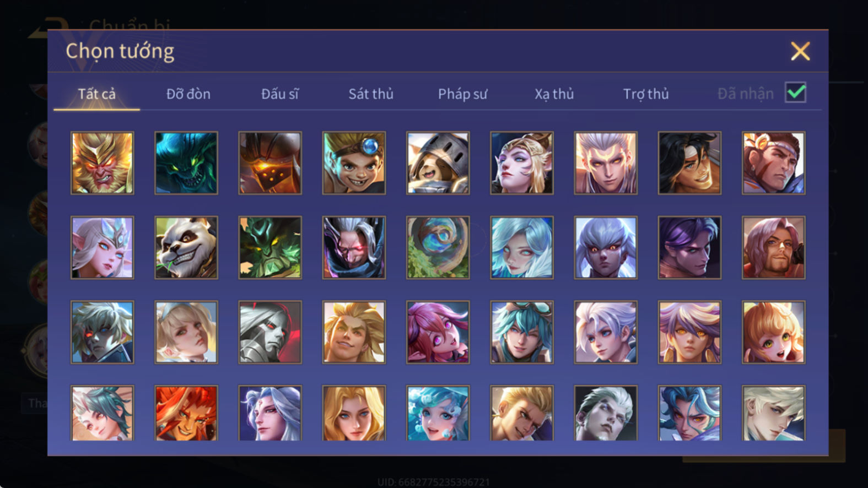Image resolution: width=868 pixels, height=488 pixels.
Task: Select the armored hero with orange visor
Action: pyautogui.click(x=270, y=163)
